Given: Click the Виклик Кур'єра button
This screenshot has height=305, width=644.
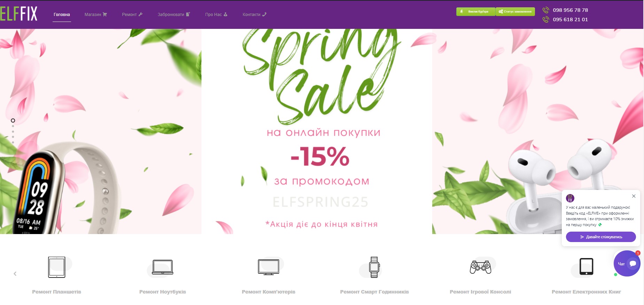Looking at the screenshot, I should point(475,11).
